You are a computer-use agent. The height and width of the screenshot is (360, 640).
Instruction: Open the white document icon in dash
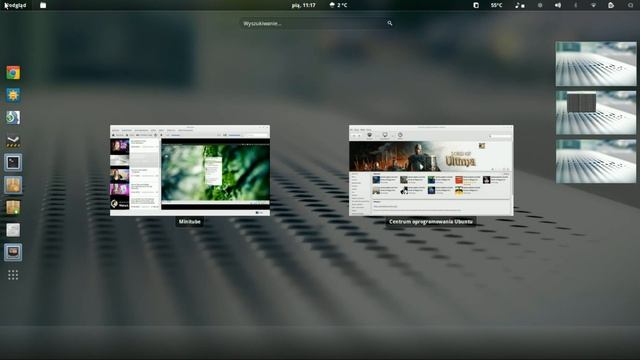click(13, 230)
